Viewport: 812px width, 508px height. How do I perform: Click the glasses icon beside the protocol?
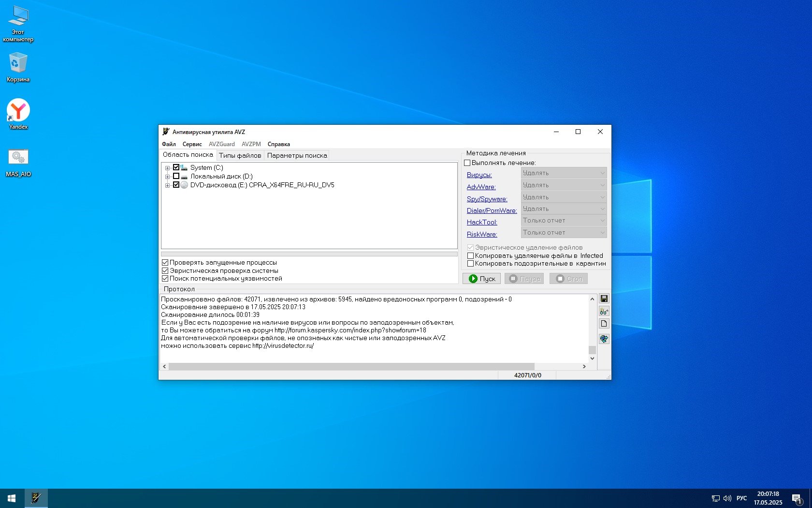click(x=604, y=311)
